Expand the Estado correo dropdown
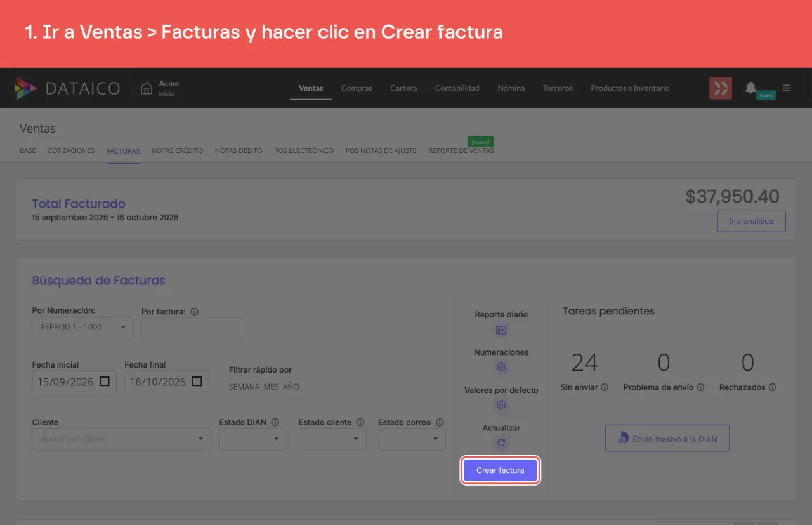The image size is (812, 525). tap(412, 439)
